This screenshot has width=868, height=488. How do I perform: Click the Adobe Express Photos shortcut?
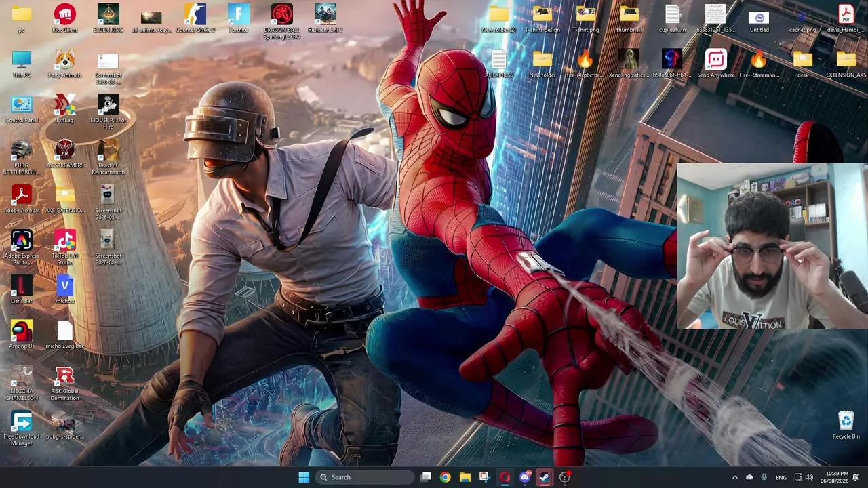click(21, 248)
